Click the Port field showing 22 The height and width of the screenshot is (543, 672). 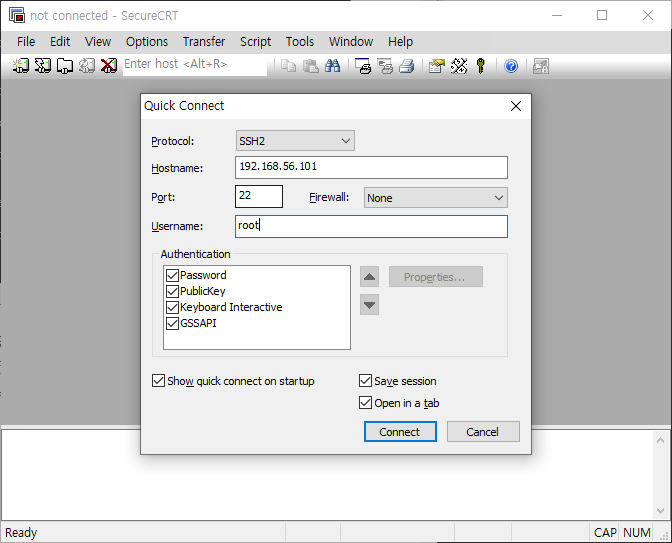click(x=259, y=196)
